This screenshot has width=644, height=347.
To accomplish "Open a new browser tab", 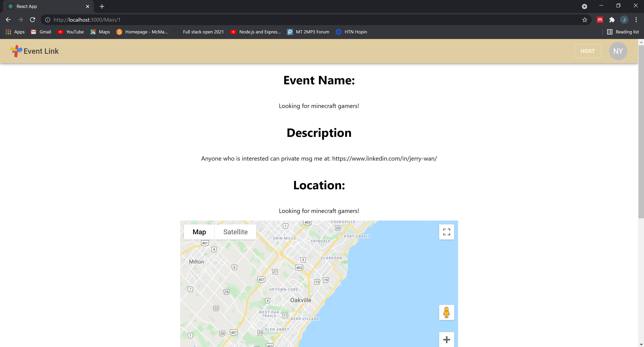I will tap(102, 7).
